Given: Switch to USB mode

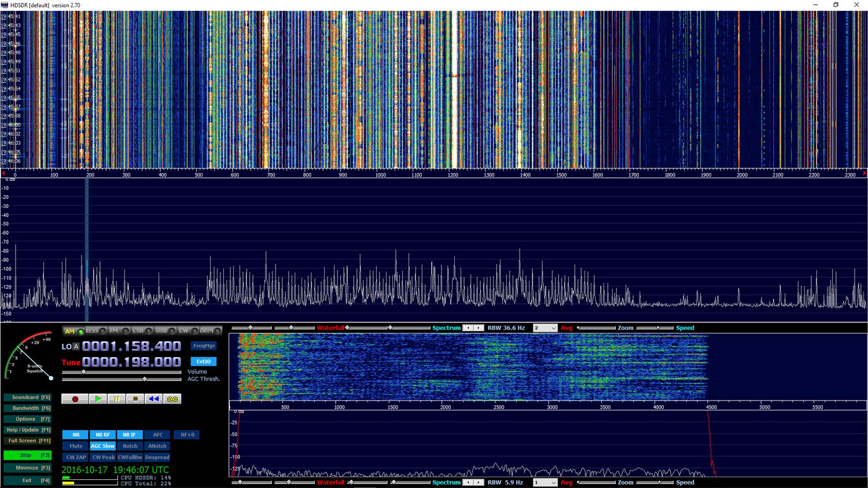Looking at the screenshot, I should [161, 331].
